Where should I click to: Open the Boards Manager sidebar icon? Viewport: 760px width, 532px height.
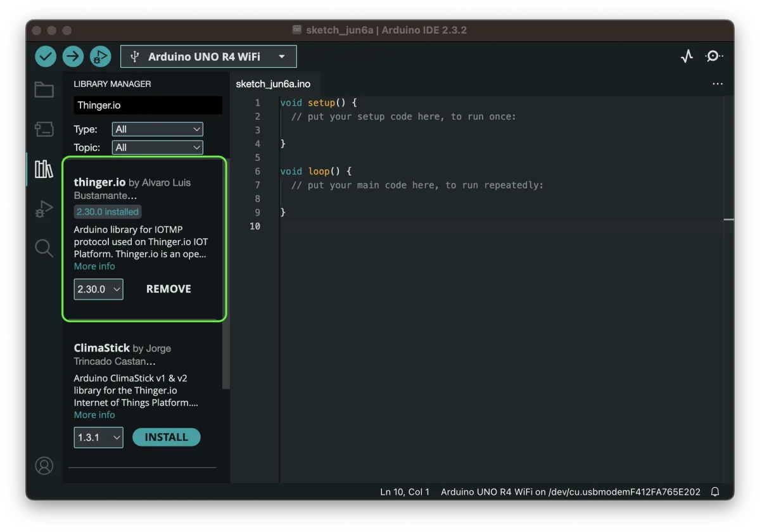pos(44,129)
